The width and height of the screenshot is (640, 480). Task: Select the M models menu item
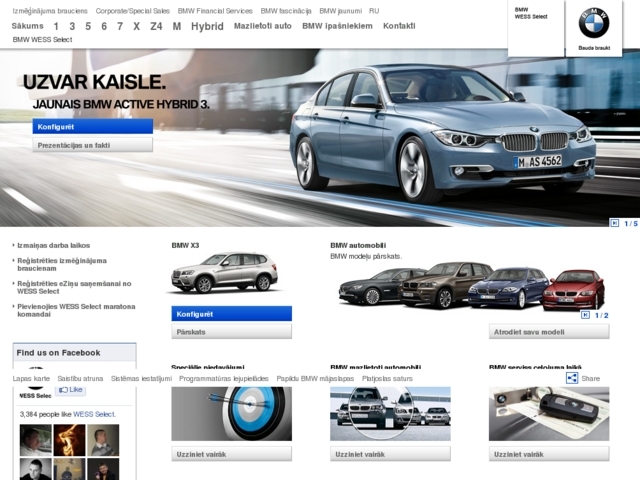click(x=177, y=27)
